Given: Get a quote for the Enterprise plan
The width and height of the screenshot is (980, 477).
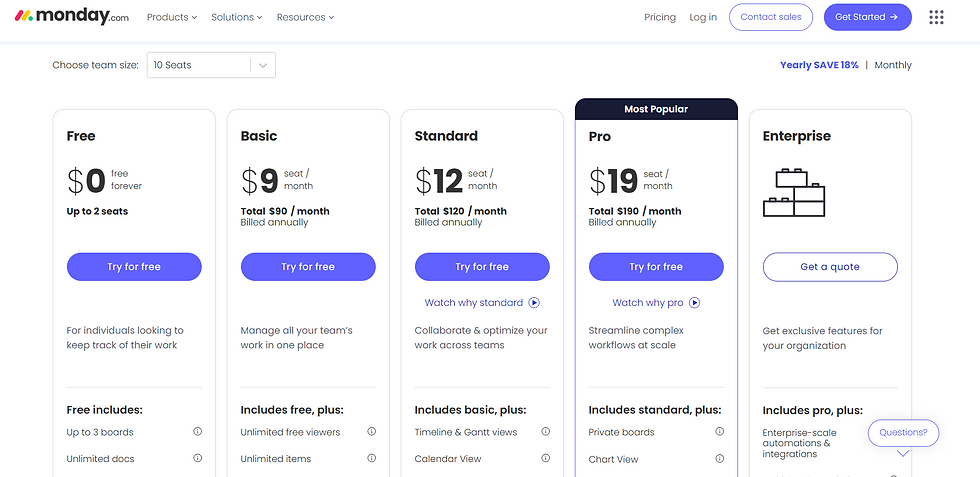Looking at the screenshot, I should (830, 267).
